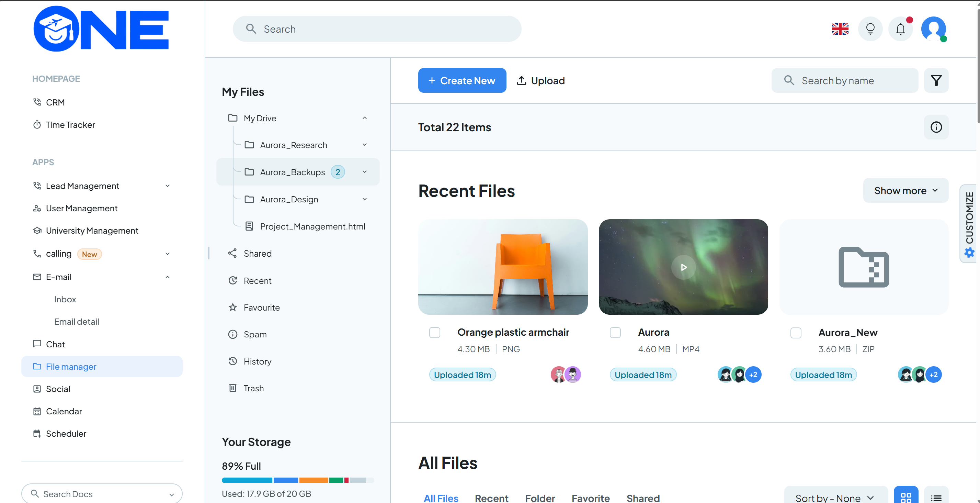The width and height of the screenshot is (980, 503).
Task: Click the filter funnel icon
Action: [x=936, y=80]
